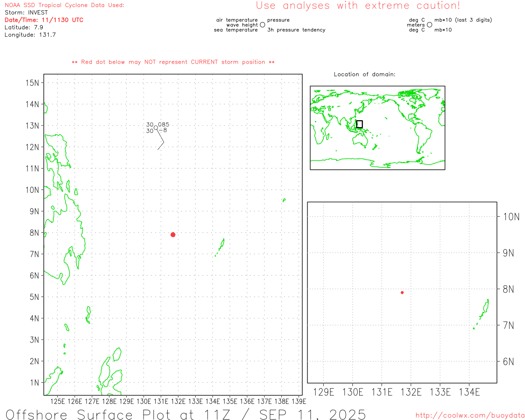525x420 pixels.
Task: Click the Palau island outline on main map
Action: point(221,247)
